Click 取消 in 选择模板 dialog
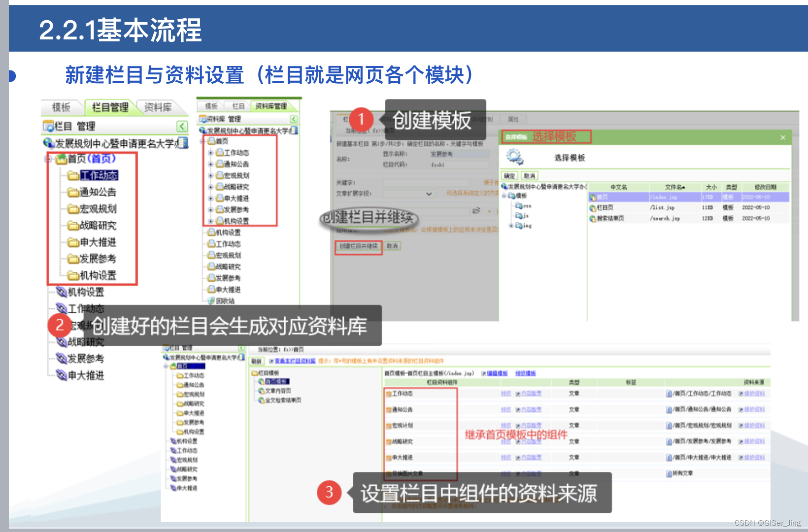 coord(530,176)
